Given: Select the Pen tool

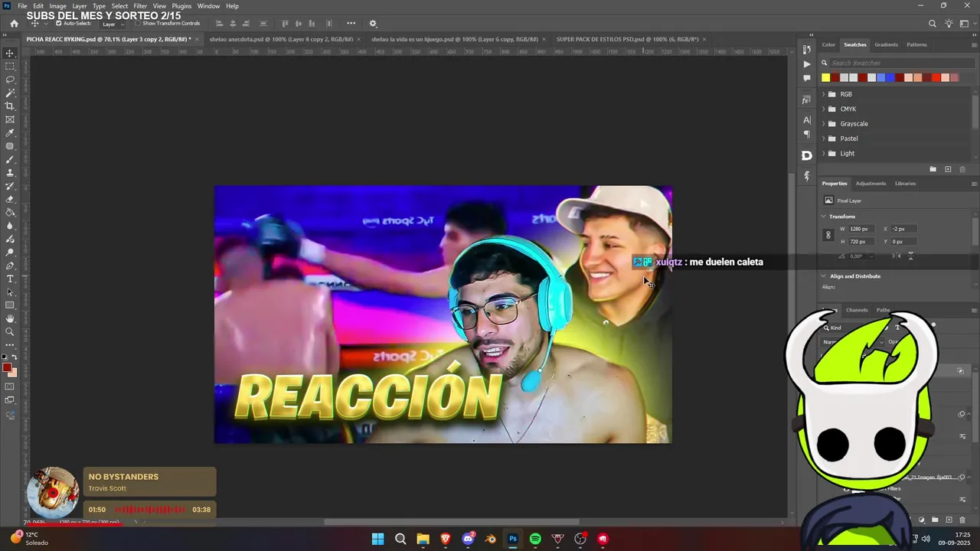Looking at the screenshot, I should (10, 266).
